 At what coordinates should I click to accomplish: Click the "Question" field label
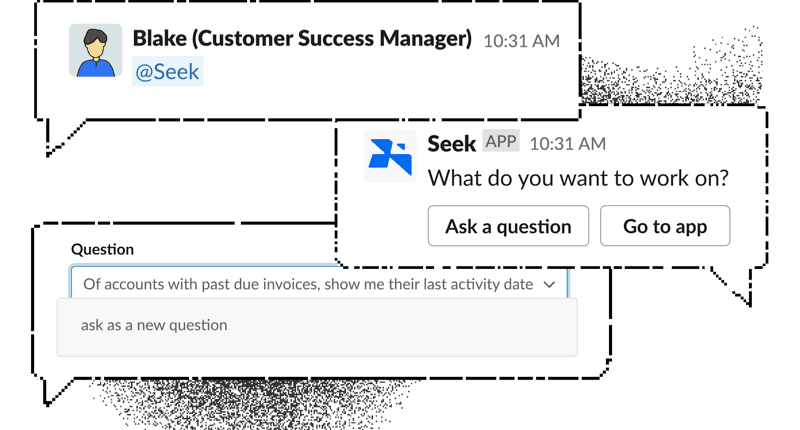[x=102, y=250]
